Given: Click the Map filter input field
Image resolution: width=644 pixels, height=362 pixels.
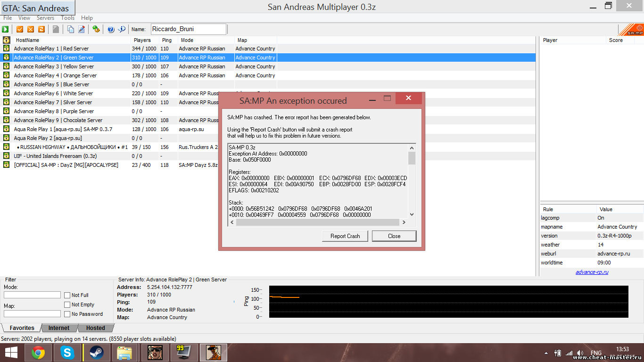Looking at the screenshot, I should click(32, 314).
